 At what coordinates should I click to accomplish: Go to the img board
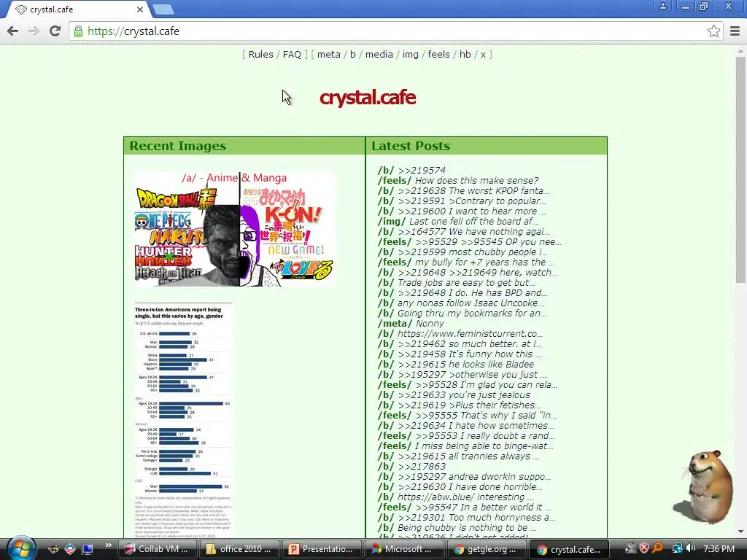[x=410, y=54]
